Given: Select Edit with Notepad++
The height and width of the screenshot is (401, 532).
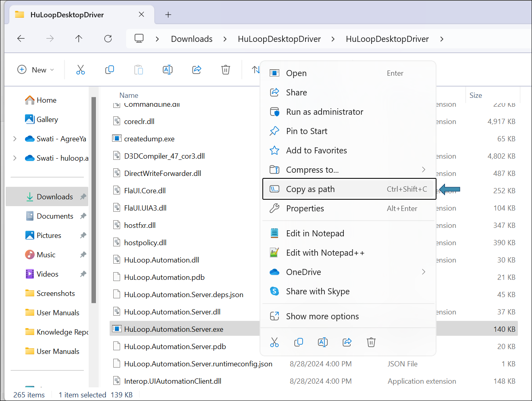Looking at the screenshot, I should [349, 253].
